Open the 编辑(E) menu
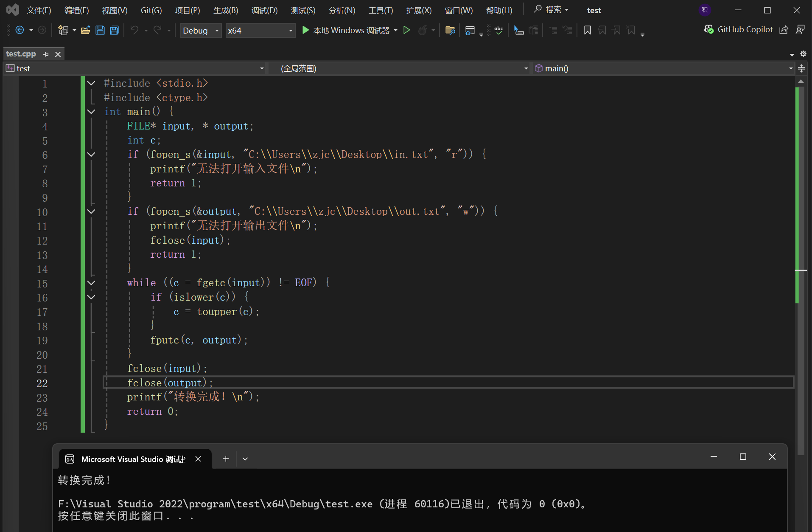812x532 pixels. pyautogui.click(x=77, y=10)
